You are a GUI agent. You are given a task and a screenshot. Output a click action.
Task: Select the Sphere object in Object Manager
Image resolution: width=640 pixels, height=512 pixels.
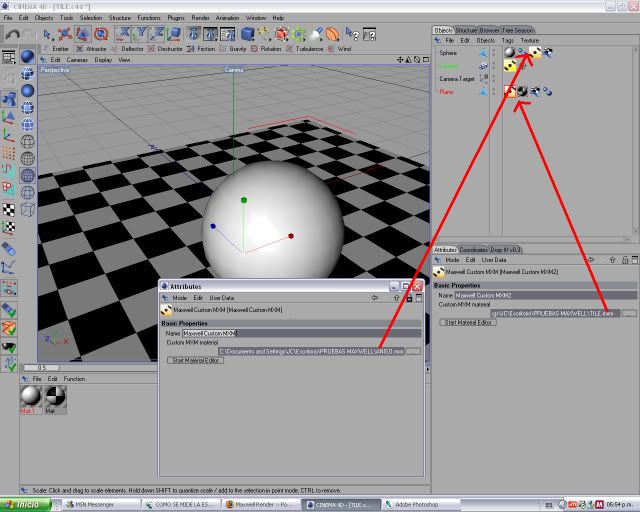point(448,53)
